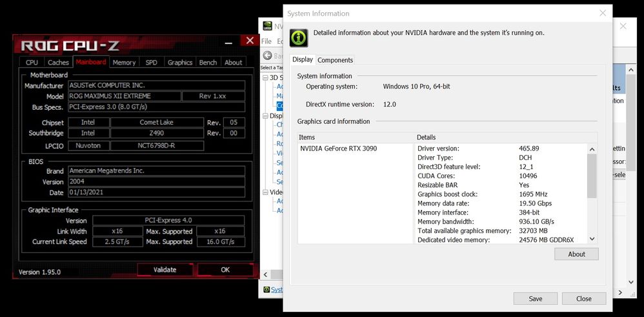Close System Information with the X icon
The height and width of the screenshot is (317, 644).
(x=603, y=13)
